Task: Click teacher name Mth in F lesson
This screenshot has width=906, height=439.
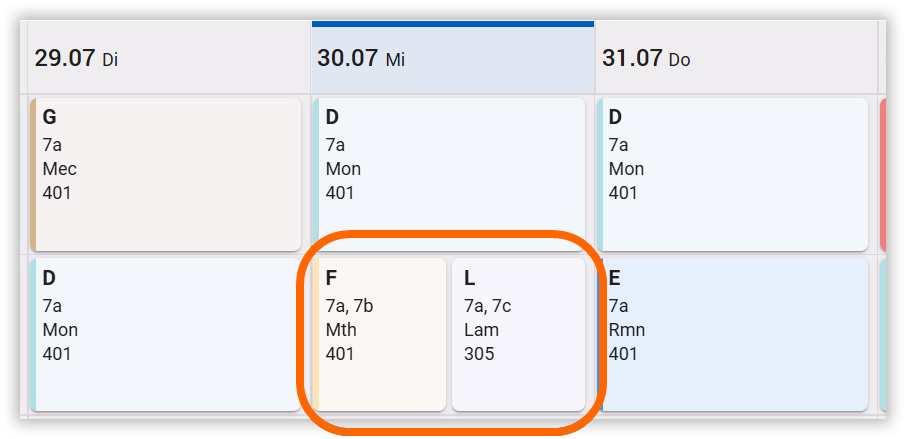Action: tap(341, 330)
